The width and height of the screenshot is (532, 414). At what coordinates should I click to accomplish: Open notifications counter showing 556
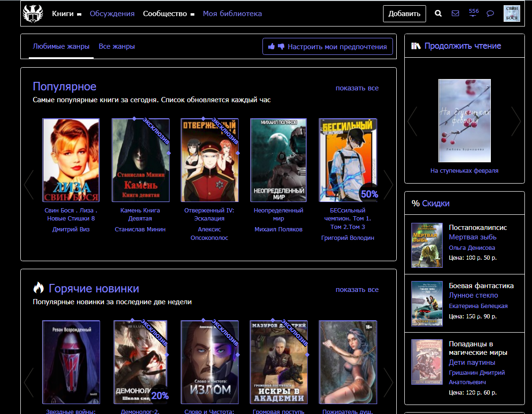473,13
